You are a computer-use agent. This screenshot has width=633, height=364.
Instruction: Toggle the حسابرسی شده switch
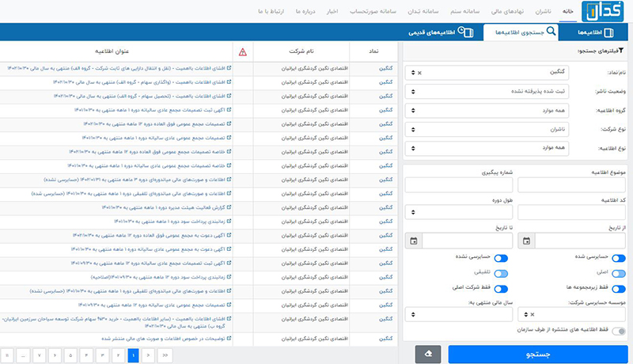pyautogui.click(x=618, y=258)
